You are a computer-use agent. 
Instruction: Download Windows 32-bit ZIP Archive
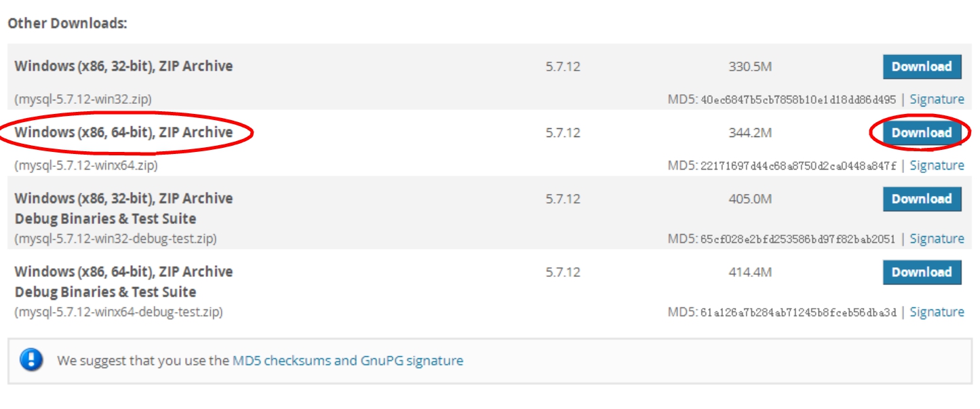(922, 66)
